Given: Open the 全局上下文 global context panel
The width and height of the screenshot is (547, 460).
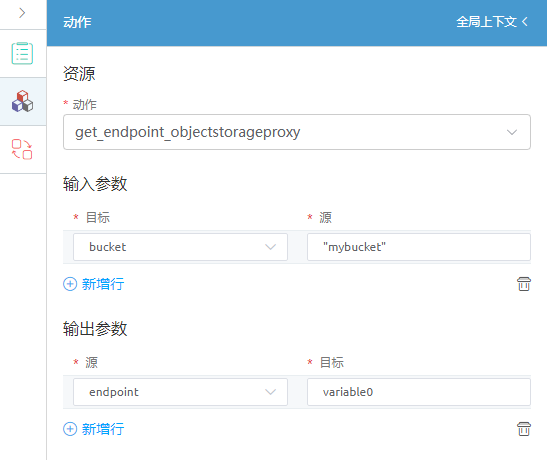Looking at the screenshot, I should click(486, 22).
